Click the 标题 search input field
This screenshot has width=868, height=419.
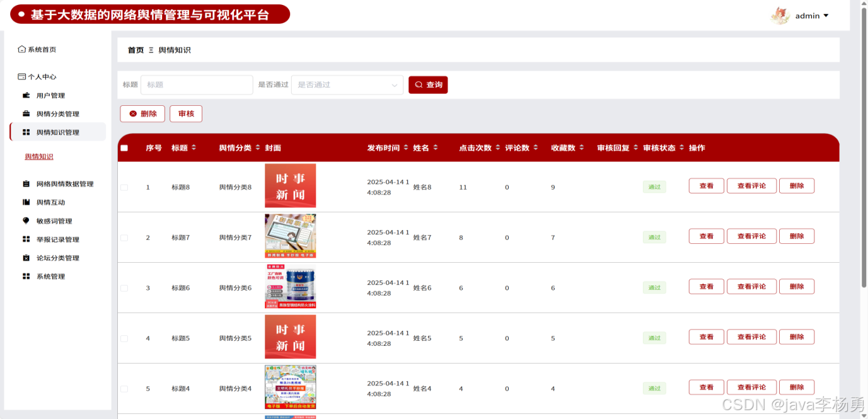pyautogui.click(x=197, y=85)
